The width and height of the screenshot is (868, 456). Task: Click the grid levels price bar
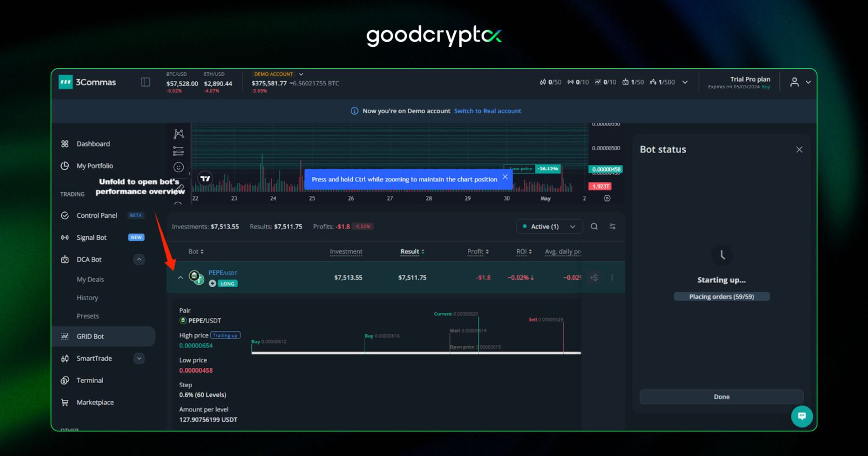[x=416, y=352]
